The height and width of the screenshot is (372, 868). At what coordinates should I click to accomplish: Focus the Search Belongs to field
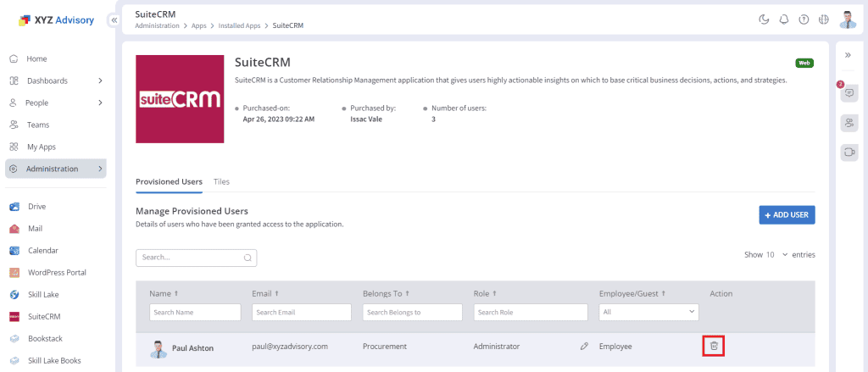point(413,312)
